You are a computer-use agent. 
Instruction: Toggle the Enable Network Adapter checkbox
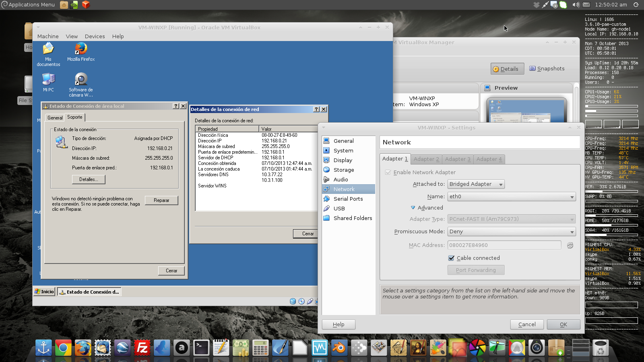click(388, 173)
